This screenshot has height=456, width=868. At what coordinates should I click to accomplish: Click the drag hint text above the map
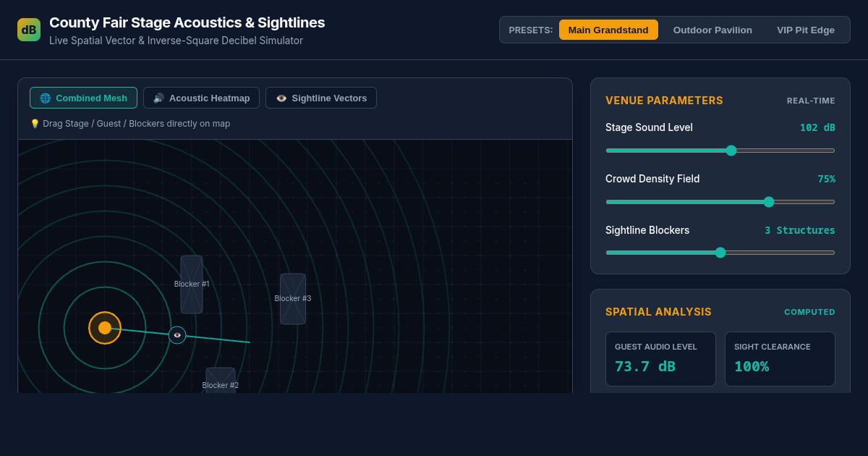click(130, 124)
